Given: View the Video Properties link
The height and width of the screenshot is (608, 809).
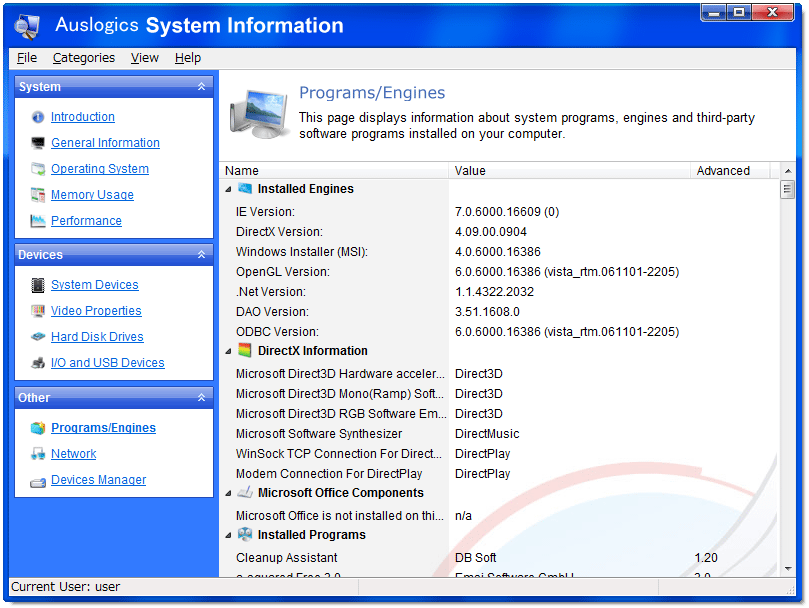Looking at the screenshot, I should point(96,311).
